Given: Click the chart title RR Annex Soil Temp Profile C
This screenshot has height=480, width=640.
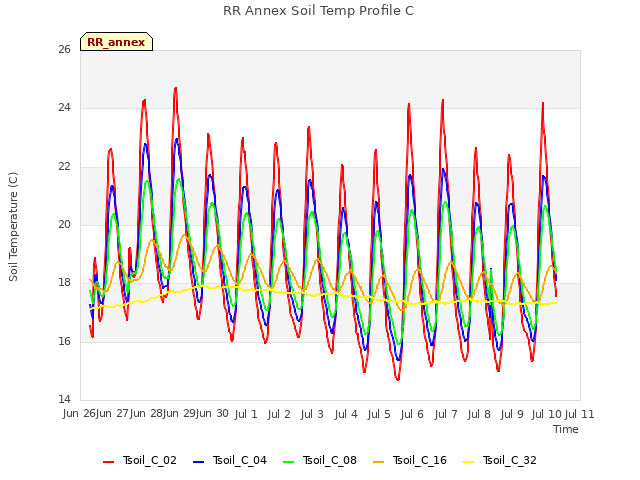Looking at the screenshot, I should point(318,11).
